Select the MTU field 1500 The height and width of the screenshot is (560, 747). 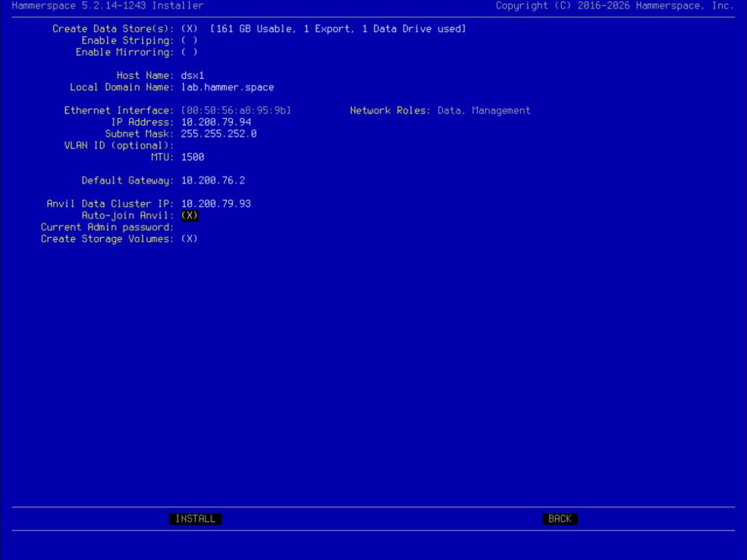tap(193, 157)
